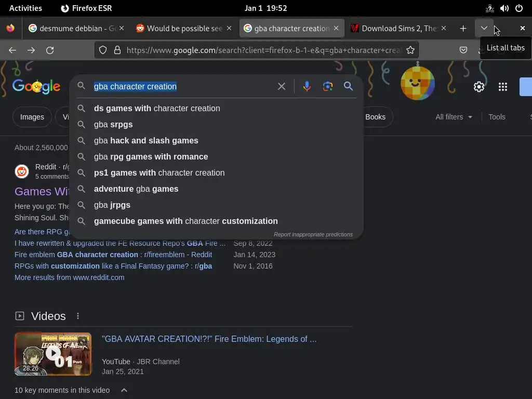Open the power menu icon
This screenshot has width=532, height=399.
point(519,8)
